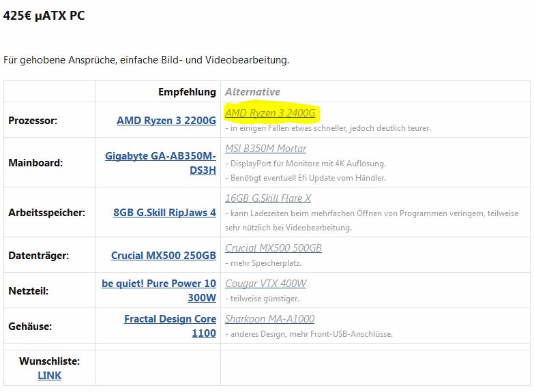Image resolution: width=534 pixels, height=392 pixels.
Task: Click the Cougar VTX 400W link
Action: tap(266, 284)
